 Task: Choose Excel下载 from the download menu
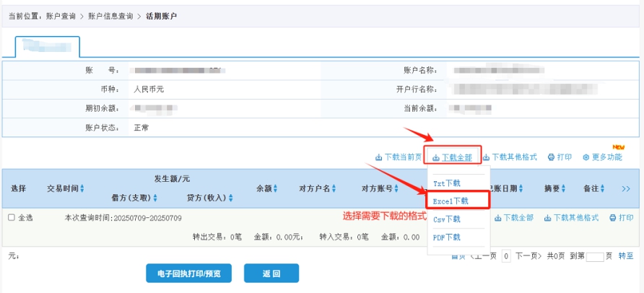[x=451, y=201]
